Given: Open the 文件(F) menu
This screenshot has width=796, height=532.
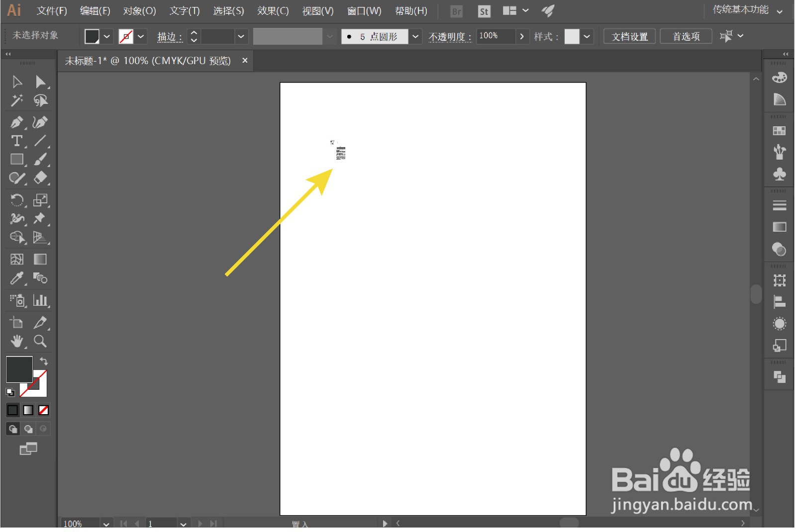Looking at the screenshot, I should [x=52, y=10].
